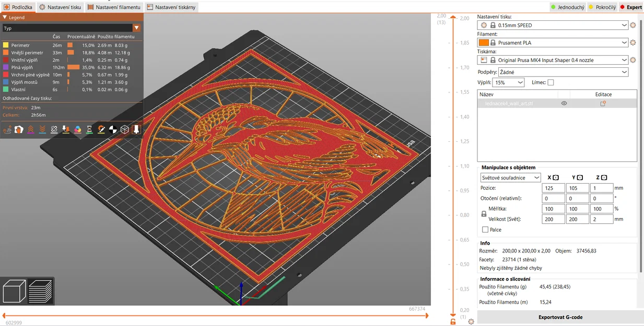Switch to Podložka tab
The width and height of the screenshot is (644, 326).
pos(18,7)
